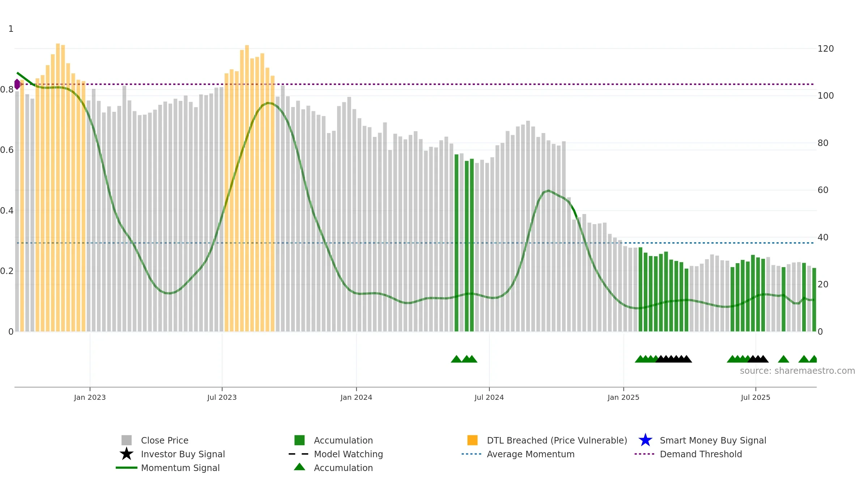Click the Jan 2024 axis label

[356, 397]
